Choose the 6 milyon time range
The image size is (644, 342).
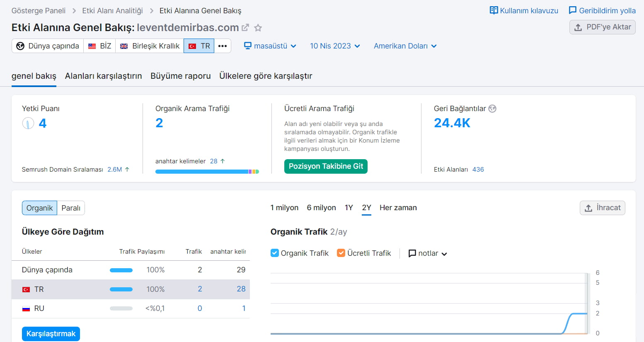tap(322, 208)
